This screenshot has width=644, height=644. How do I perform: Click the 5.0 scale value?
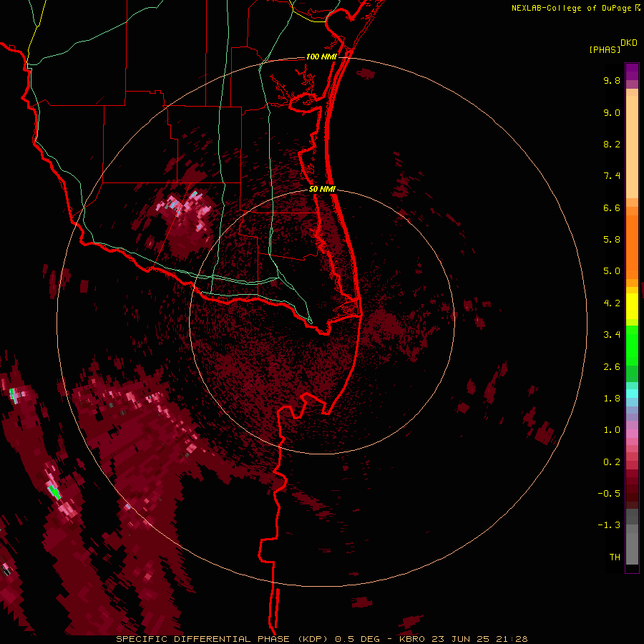[x=612, y=271]
